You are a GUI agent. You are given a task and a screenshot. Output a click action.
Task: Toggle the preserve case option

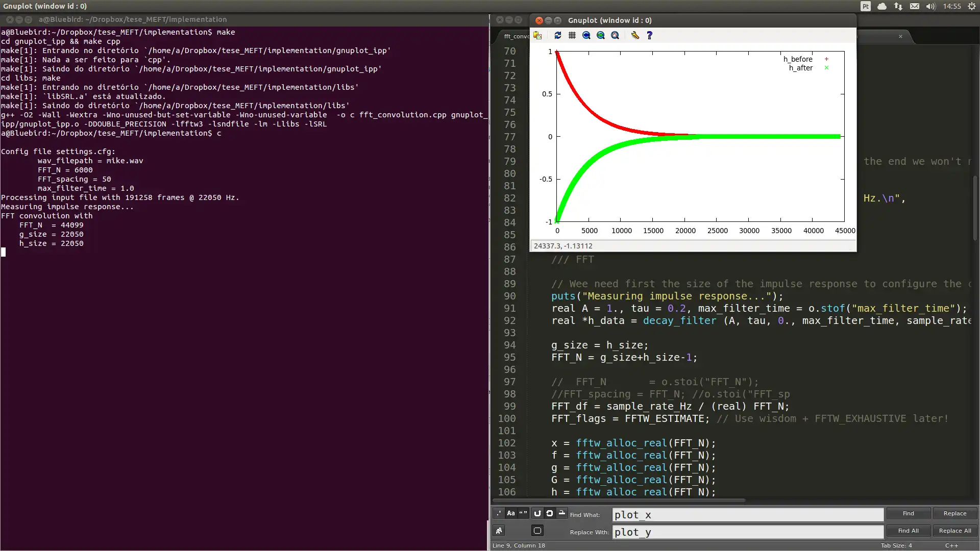pyautogui.click(x=499, y=531)
